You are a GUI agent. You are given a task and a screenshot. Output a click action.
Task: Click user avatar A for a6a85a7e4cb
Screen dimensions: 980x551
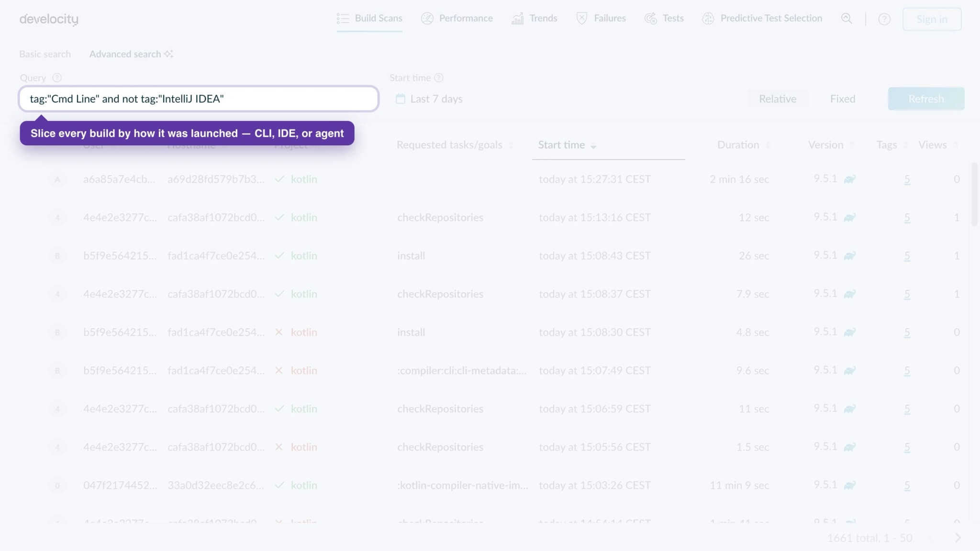click(x=57, y=179)
